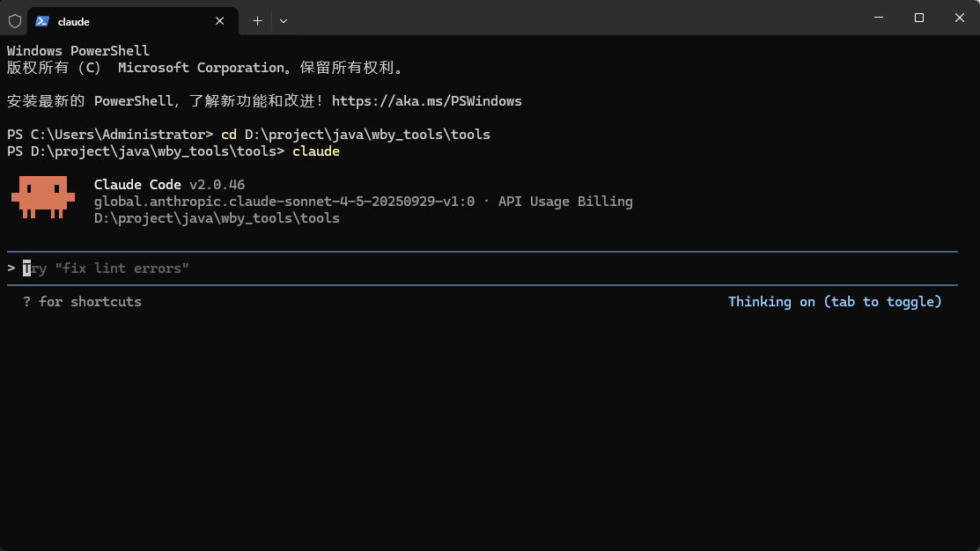Click the Claude Code mascot logo

(39, 196)
